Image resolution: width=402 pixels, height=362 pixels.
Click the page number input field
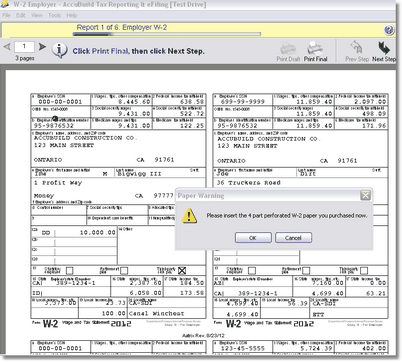pyautogui.click(x=24, y=47)
